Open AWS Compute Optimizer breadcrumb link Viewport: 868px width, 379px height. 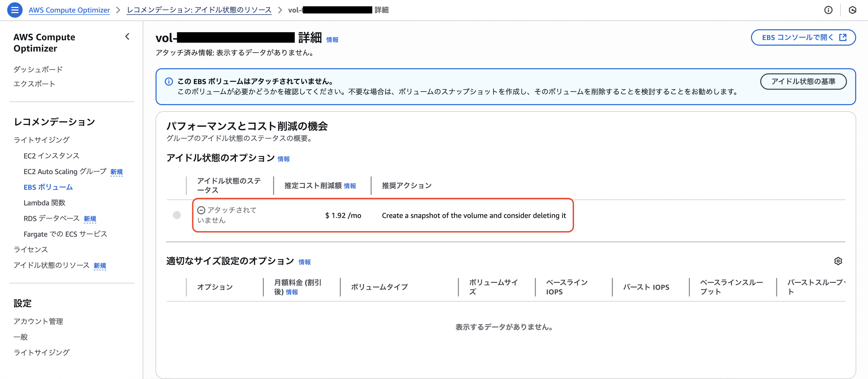click(x=69, y=10)
